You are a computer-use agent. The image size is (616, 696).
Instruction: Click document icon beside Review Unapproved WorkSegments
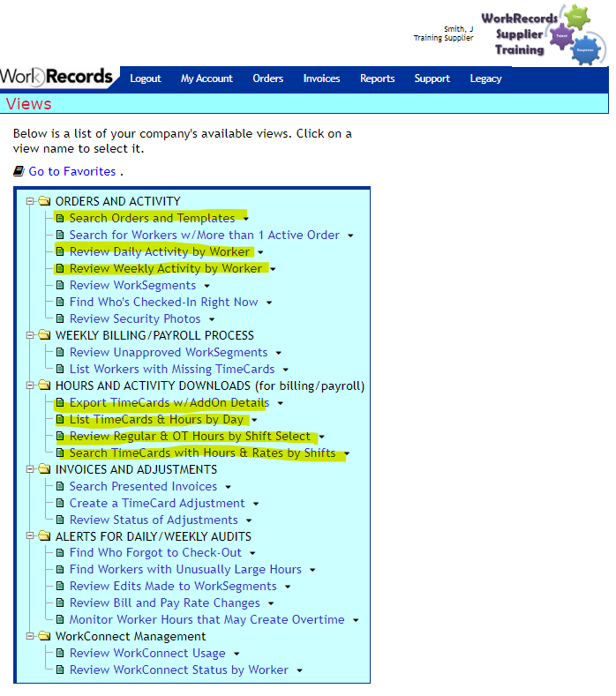point(60,353)
